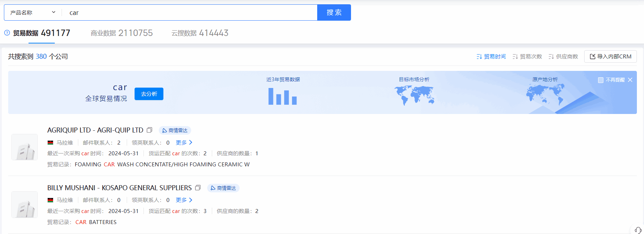The width and height of the screenshot is (644, 234).
Task: Sort results by 供应商数
Action: [x=563, y=57]
